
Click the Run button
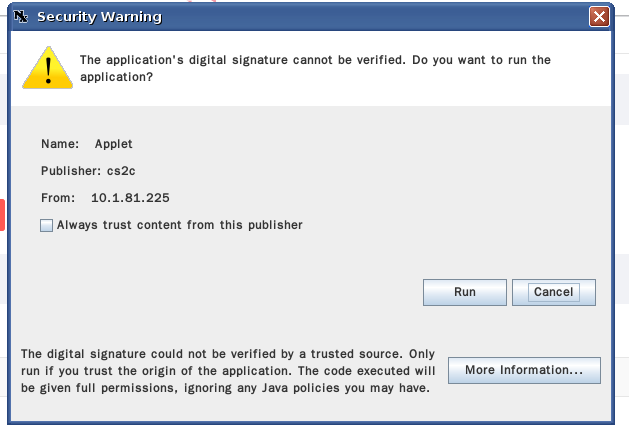pos(465,292)
